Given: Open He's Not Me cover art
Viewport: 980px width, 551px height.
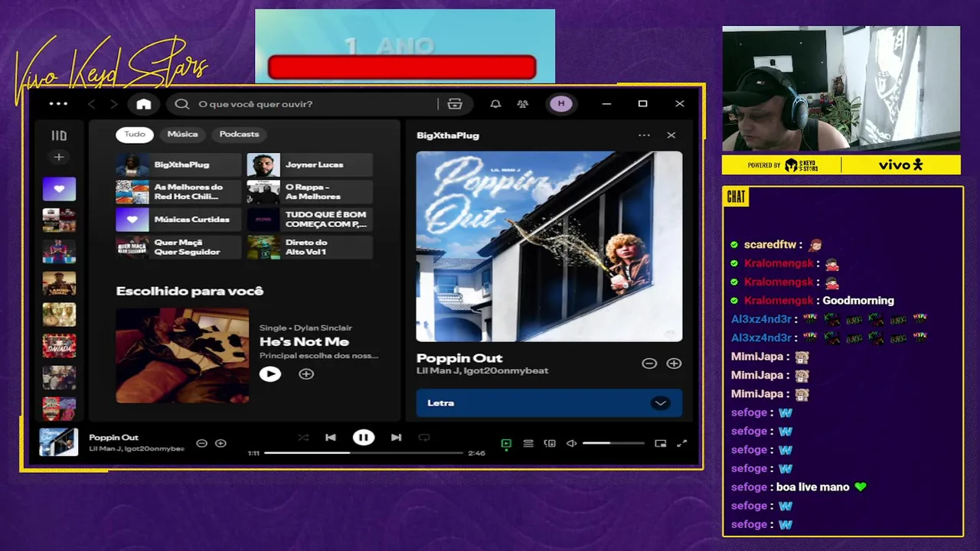Looking at the screenshot, I should (x=182, y=355).
